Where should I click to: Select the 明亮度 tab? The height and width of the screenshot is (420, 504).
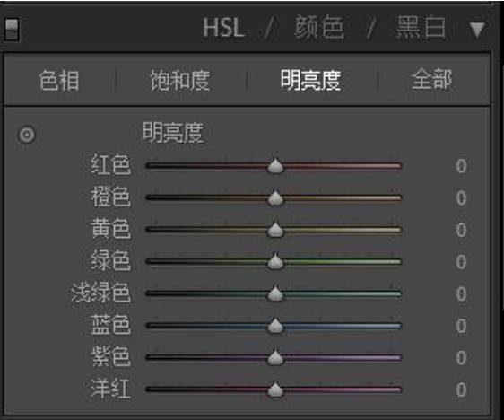[x=310, y=80]
